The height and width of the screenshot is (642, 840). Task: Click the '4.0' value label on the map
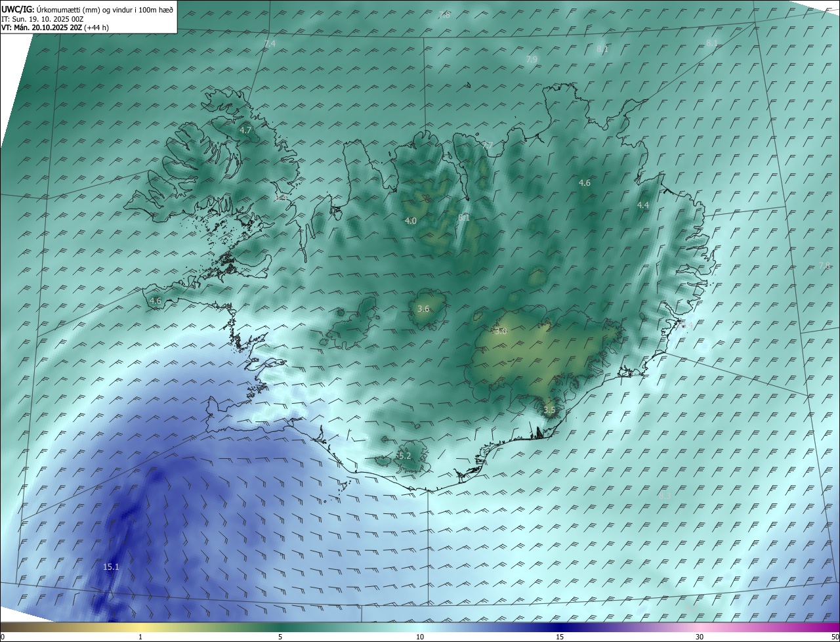point(411,221)
